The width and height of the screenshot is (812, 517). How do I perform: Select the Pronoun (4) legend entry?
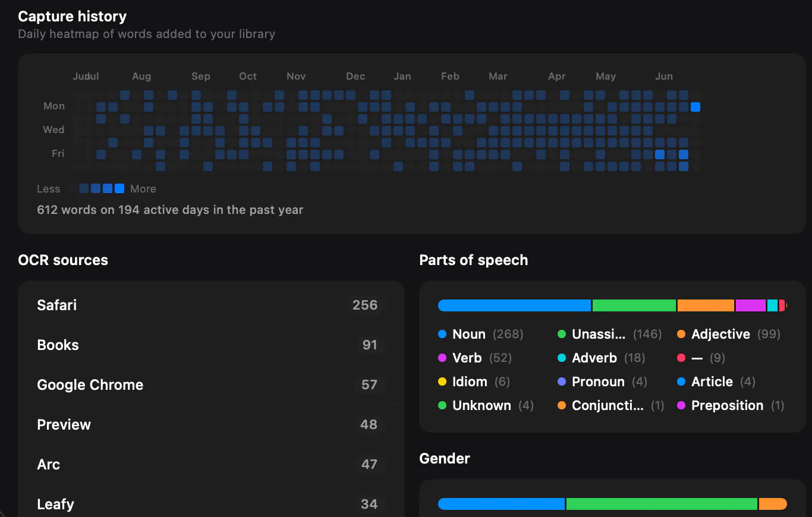point(603,382)
